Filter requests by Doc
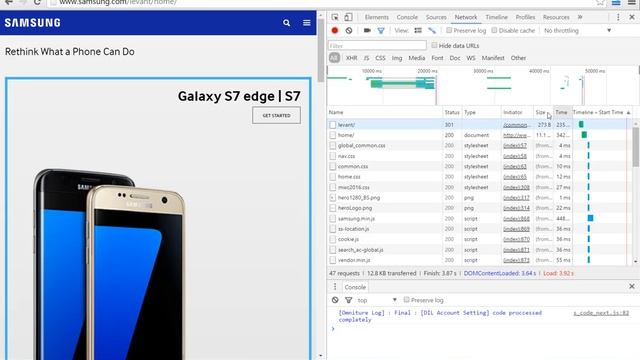 (x=455, y=58)
